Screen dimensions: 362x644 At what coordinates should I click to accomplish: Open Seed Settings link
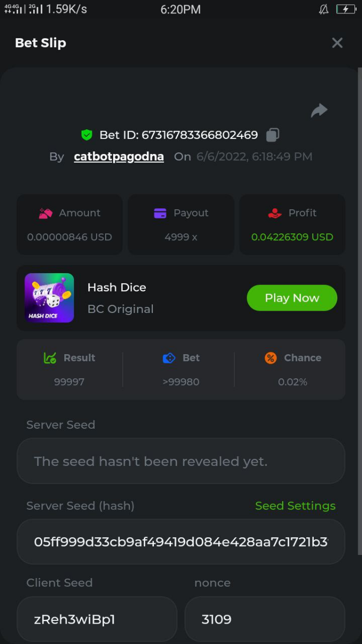click(295, 506)
